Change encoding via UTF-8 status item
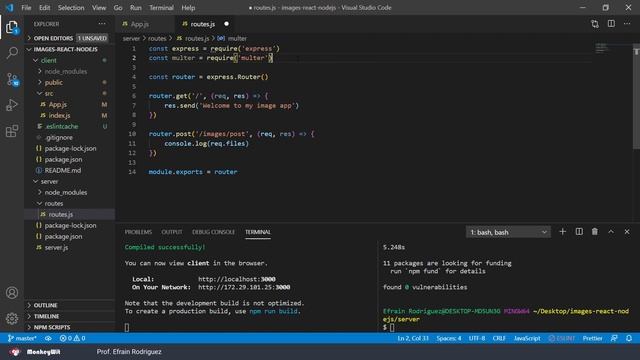This screenshot has height=360, width=640. 477,338
